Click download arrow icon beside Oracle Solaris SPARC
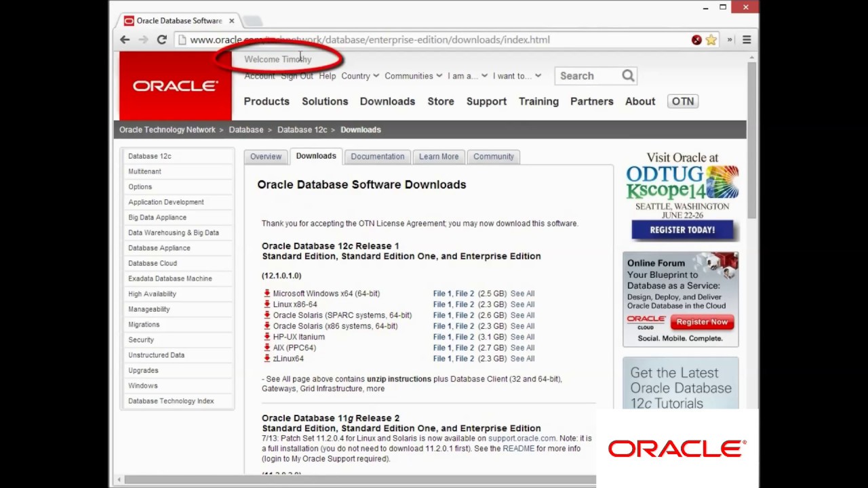 coord(267,315)
